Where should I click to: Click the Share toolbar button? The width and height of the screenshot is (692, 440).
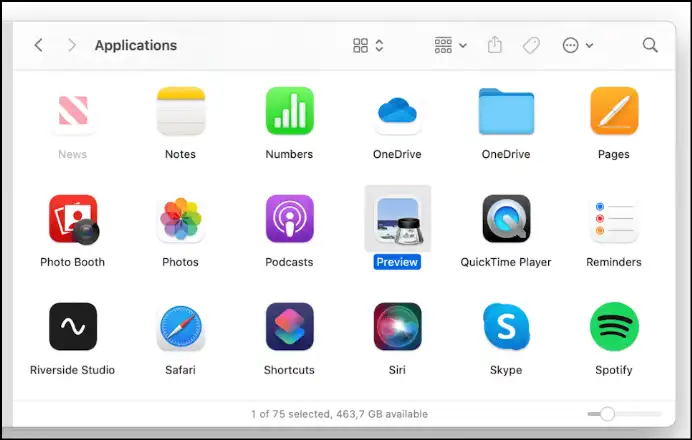(x=495, y=45)
